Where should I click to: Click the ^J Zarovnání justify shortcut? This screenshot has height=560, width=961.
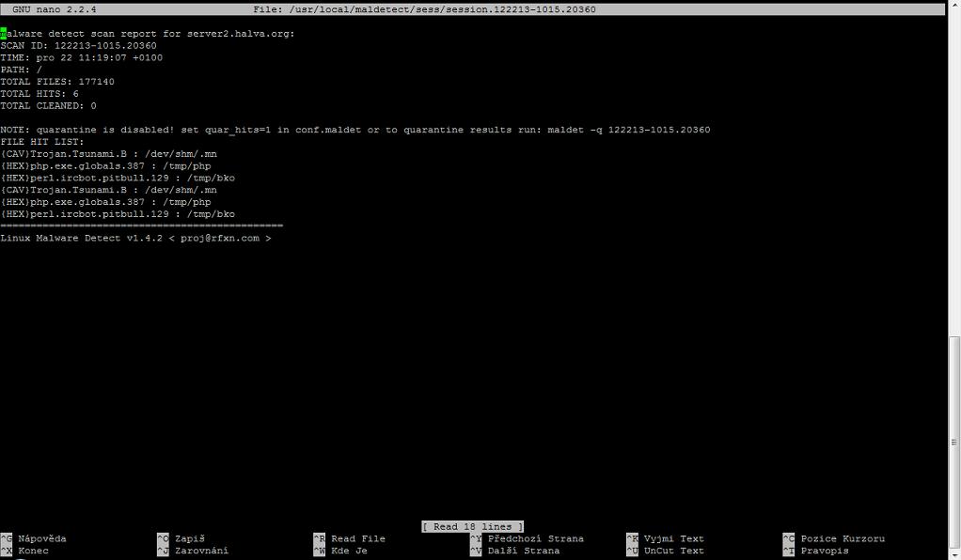(x=193, y=551)
